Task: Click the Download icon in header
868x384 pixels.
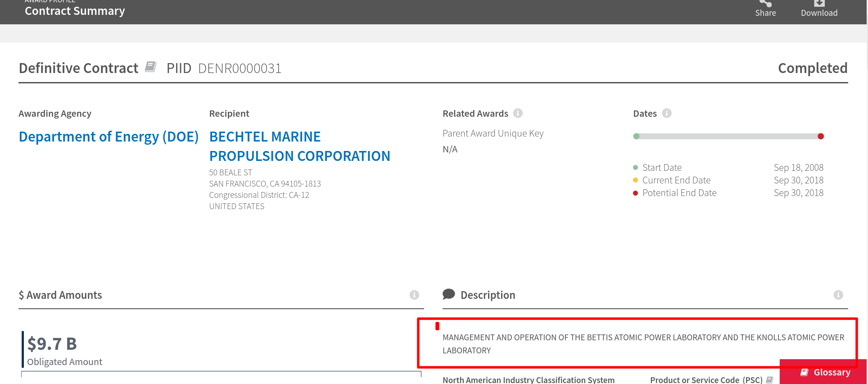Action: (x=819, y=3)
